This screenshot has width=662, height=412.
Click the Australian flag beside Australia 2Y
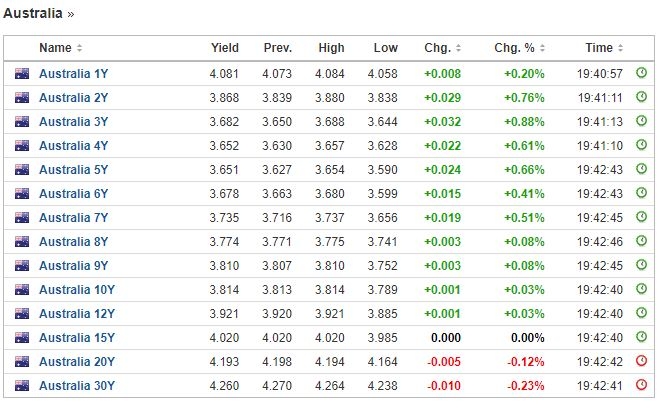point(22,98)
